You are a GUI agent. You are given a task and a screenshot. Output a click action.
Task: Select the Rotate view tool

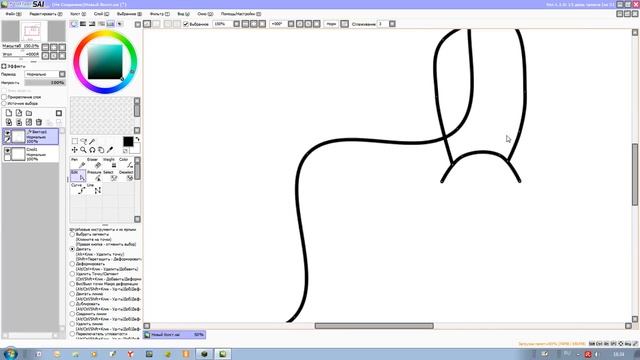(x=92, y=150)
